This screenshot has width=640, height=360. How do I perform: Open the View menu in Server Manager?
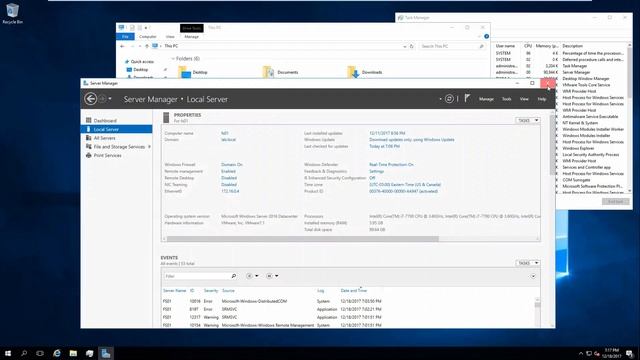tap(524, 99)
